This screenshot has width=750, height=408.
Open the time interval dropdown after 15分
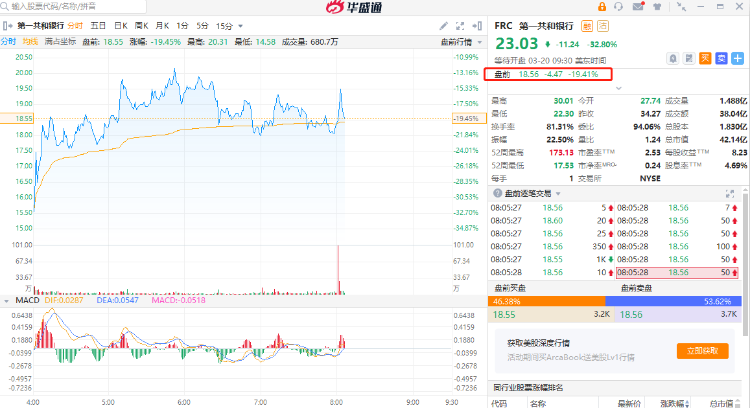pos(241,26)
